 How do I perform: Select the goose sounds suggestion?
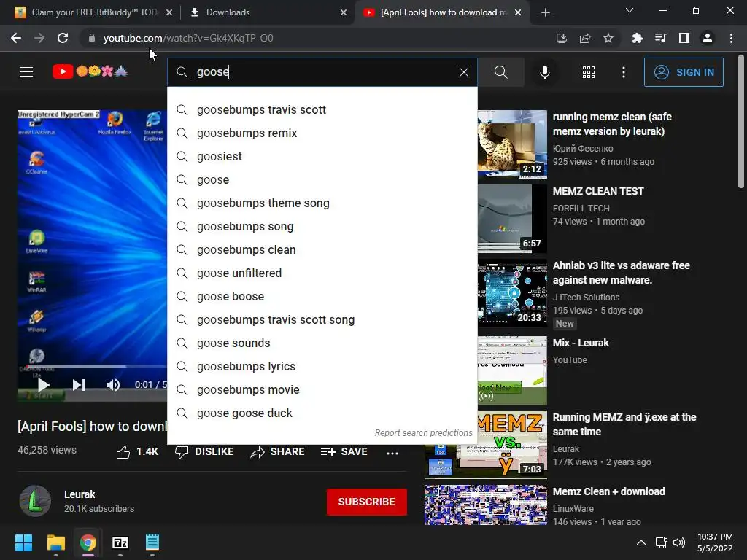[x=322, y=343]
